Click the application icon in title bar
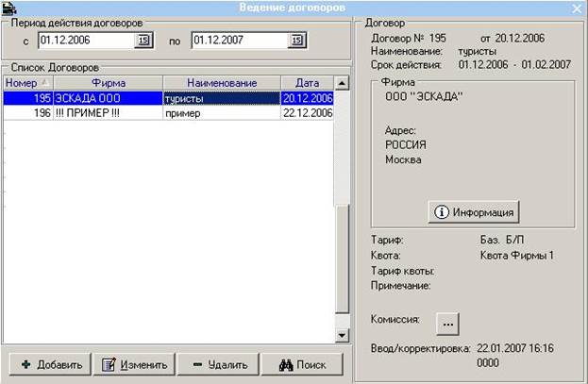Viewport: 588px width, 384px height. (x=8, y=8)
